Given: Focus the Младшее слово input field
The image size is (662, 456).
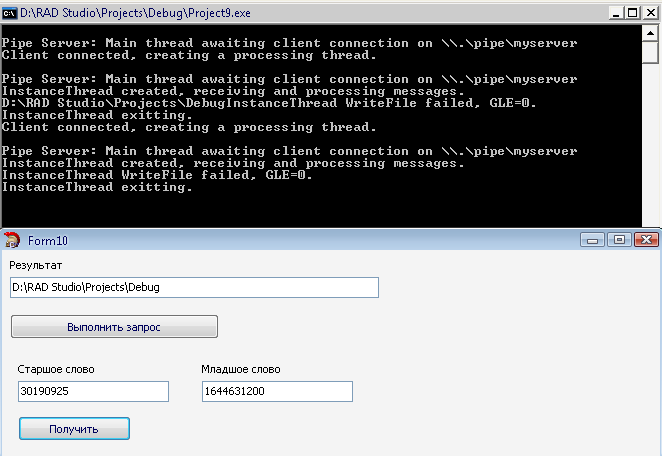Looking at the screenshot, I should coord(277,391).
